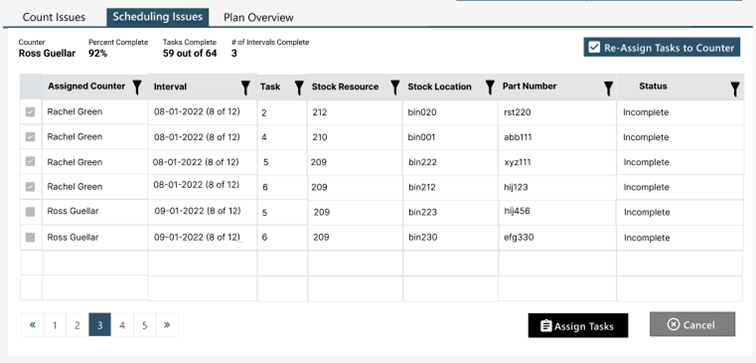Image resolution: width=756 pixels, height=363 pixels.
Task: Check the row with part efg330
Action: click(30, 237)
